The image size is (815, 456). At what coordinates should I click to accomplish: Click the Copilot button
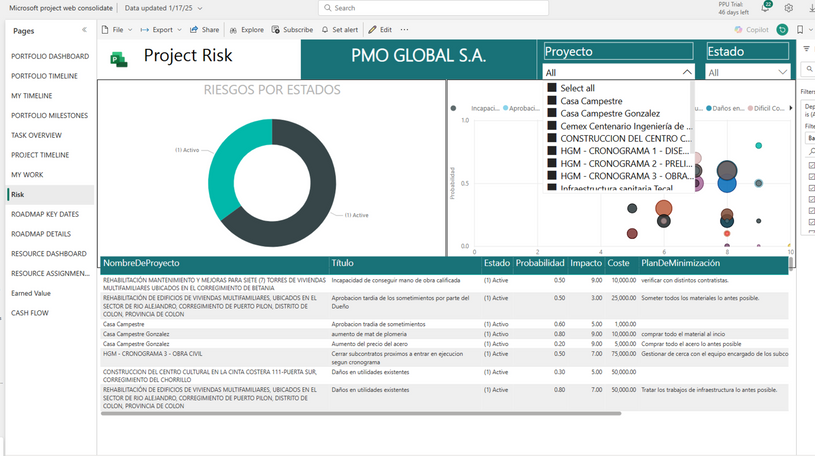point(752,30)
